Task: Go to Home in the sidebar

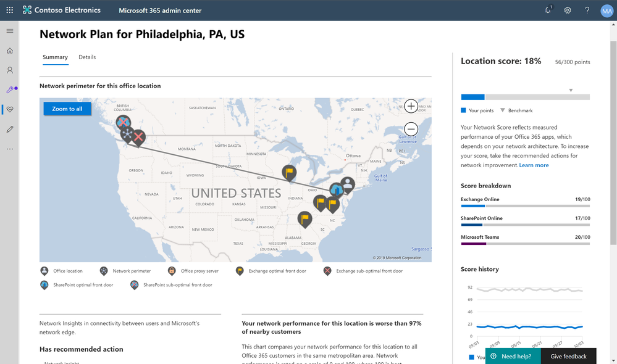Action: (10, 51)
